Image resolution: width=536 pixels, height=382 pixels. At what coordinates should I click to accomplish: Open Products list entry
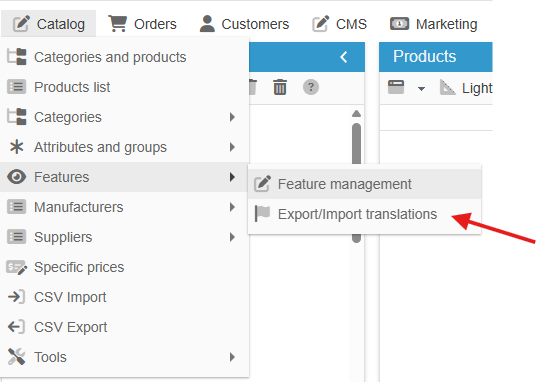[124, 87]
